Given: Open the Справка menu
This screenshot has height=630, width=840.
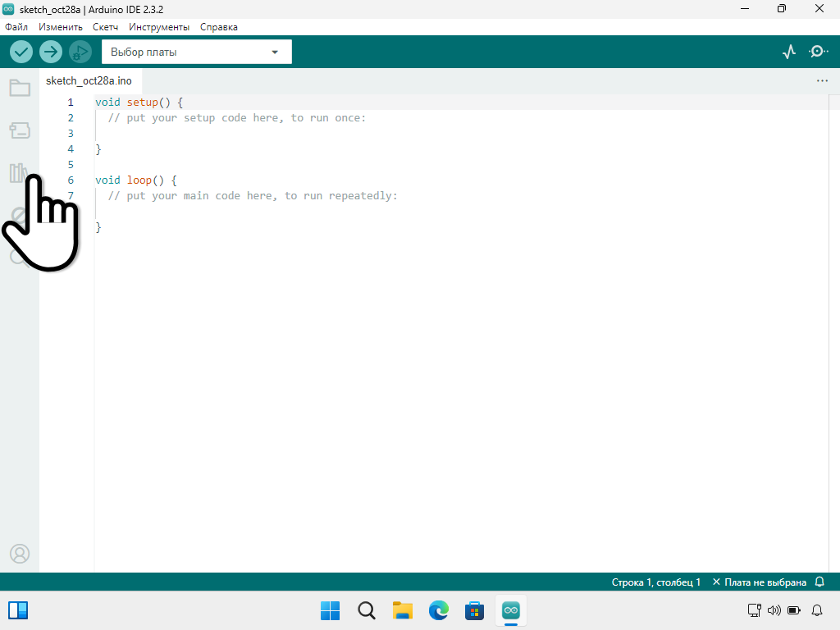Looking at the screenshot, I should (218, 27).
